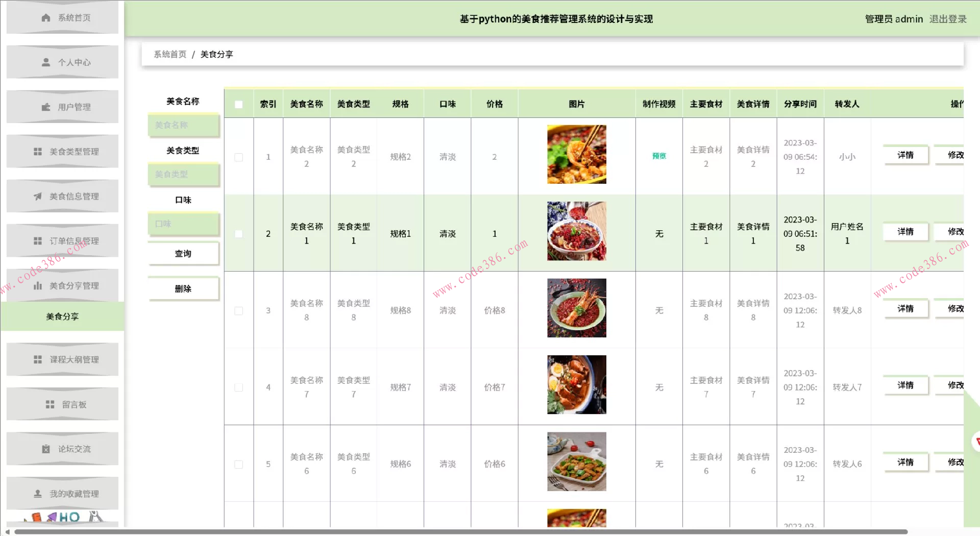Click the bar chart icon beside 美食分享管理
The width and height of the screenshot is (980, 536).
pyautogui.click(x=38, y=286)
